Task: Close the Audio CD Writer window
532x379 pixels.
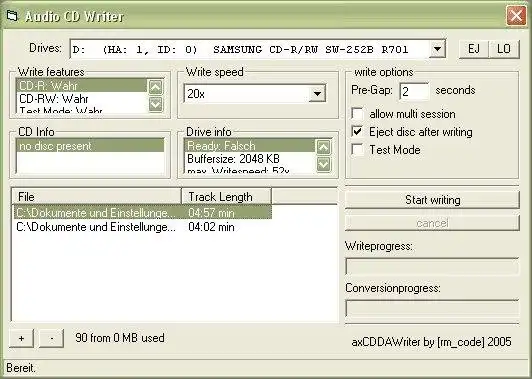Action: pyautogui.click(x=516, y=16)
